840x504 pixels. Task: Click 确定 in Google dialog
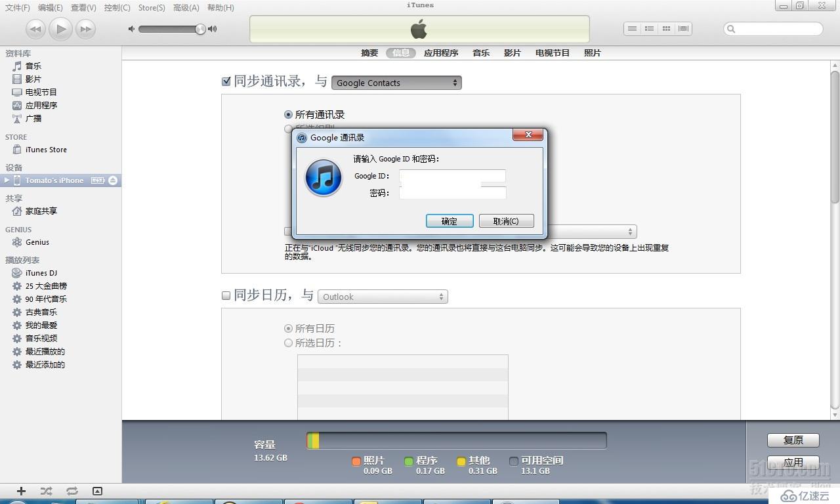coord(450,221)
